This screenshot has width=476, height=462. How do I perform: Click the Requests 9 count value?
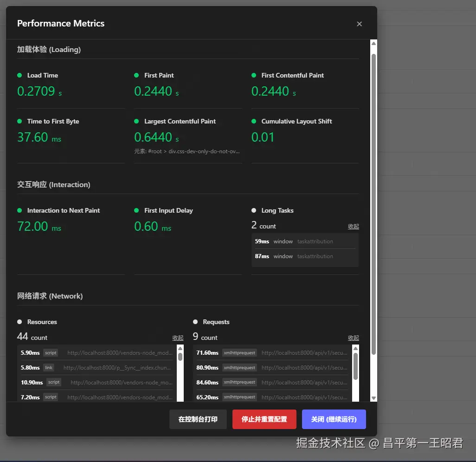click(x=205, y=337)
